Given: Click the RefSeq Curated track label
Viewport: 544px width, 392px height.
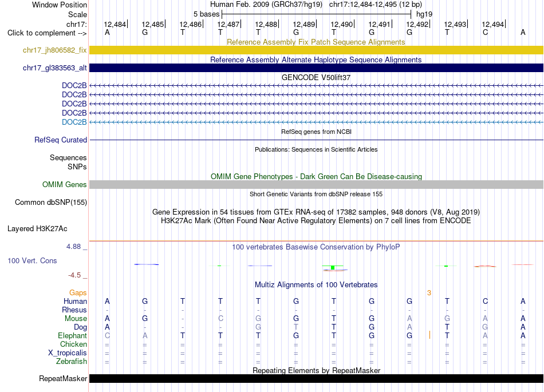Looking at the screenshot, I should (x=60, y=140).
